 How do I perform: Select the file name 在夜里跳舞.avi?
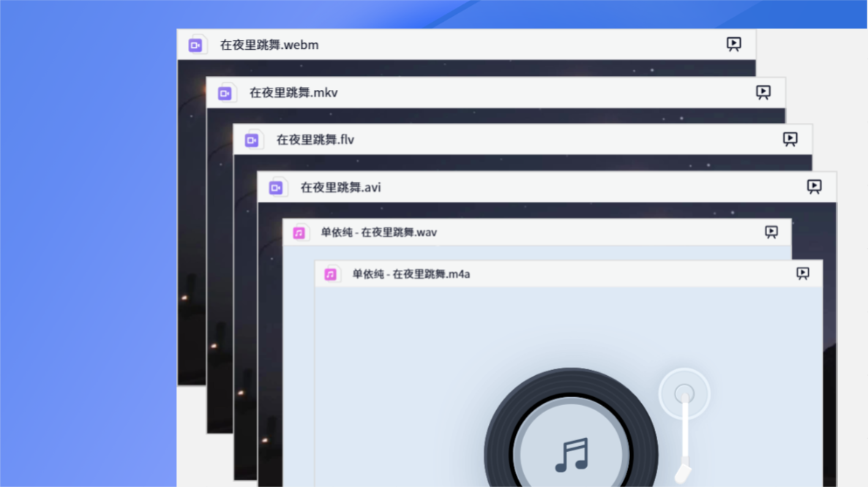[340, 187]
